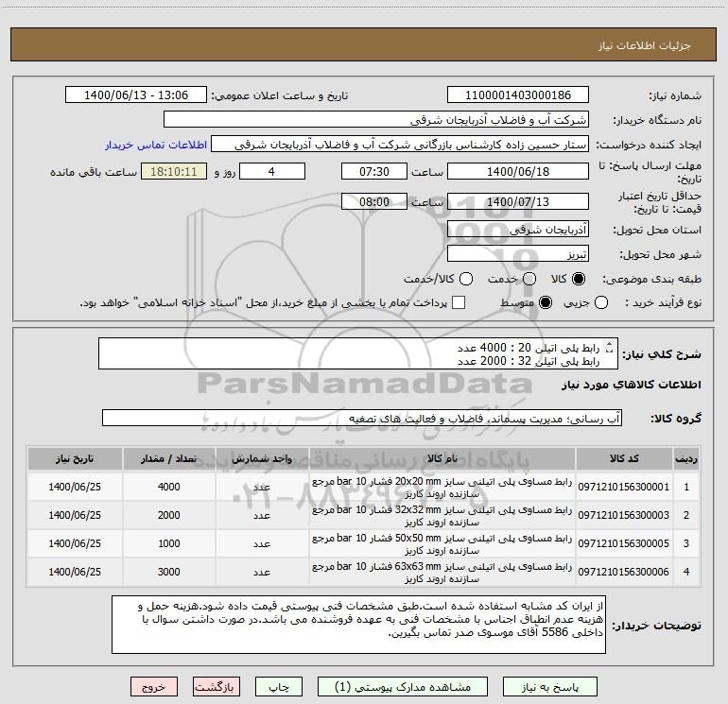728x704 pixels.
Task: Click the جزئیات اطلاعات نیاز header title
Action: coord(645,45)
